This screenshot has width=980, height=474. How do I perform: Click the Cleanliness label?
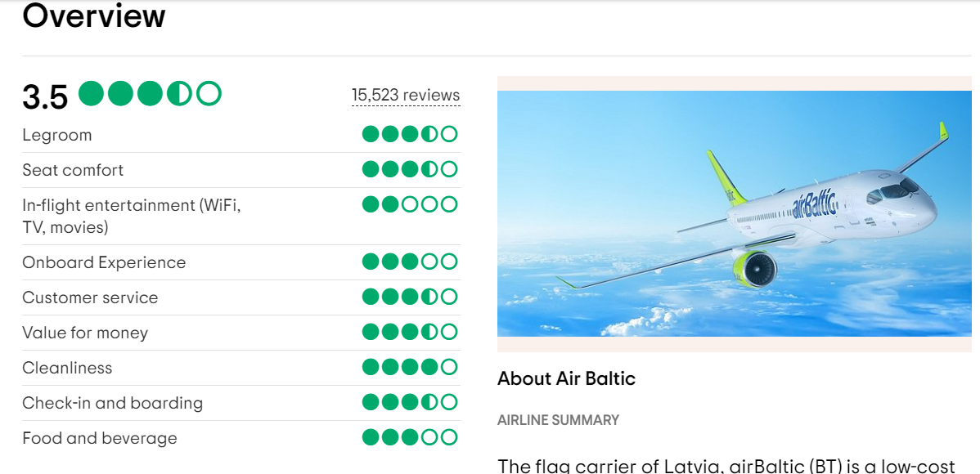(68, 367)
